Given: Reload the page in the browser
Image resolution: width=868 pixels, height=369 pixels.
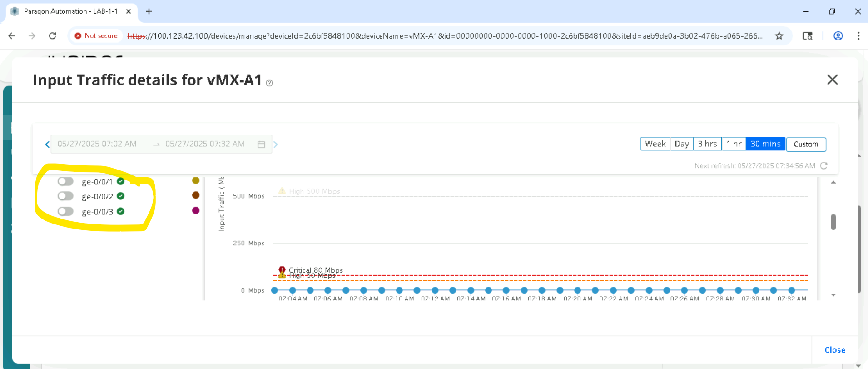Looking at the screenshot, I should 53,36.
